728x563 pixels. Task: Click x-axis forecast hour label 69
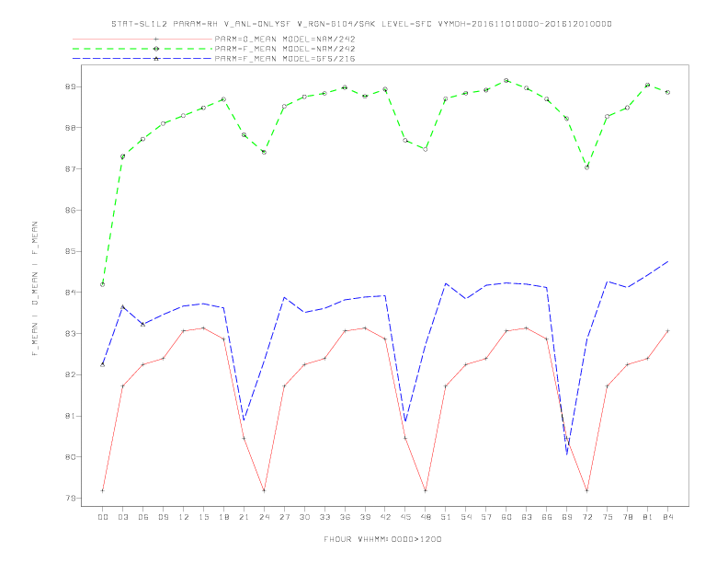(x=567, y=517)
